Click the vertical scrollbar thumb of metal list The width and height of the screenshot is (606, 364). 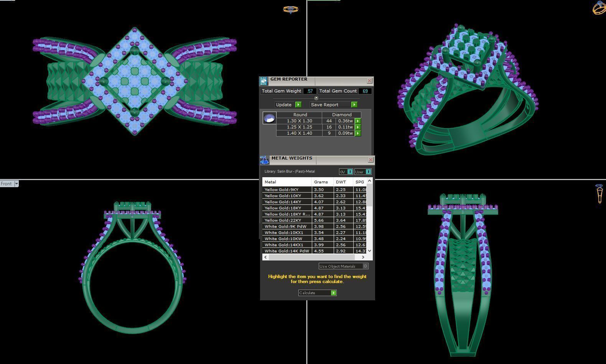coord(370,196)
